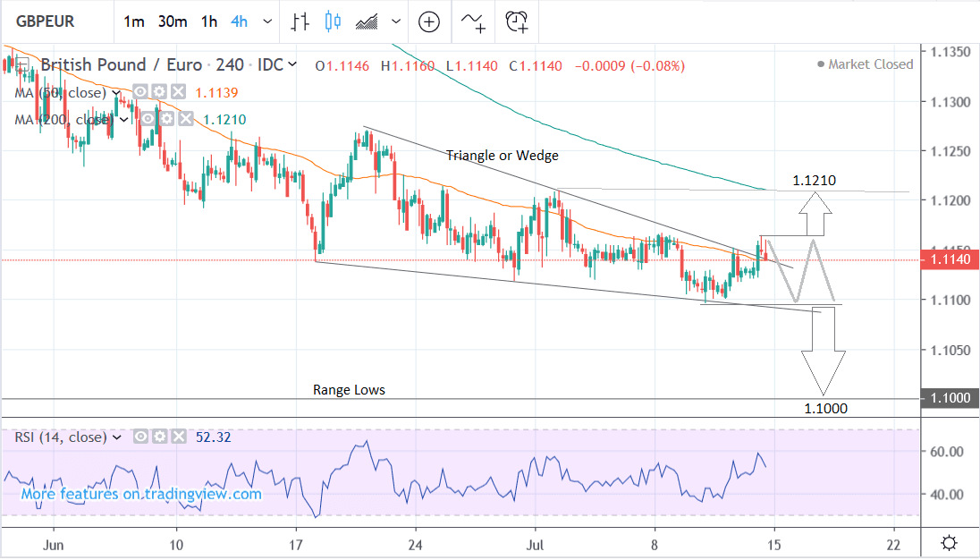Click the British Pound / Euro chart title
Screen dimensions: 980x560
pyautogui.click(x=122, y=65)
